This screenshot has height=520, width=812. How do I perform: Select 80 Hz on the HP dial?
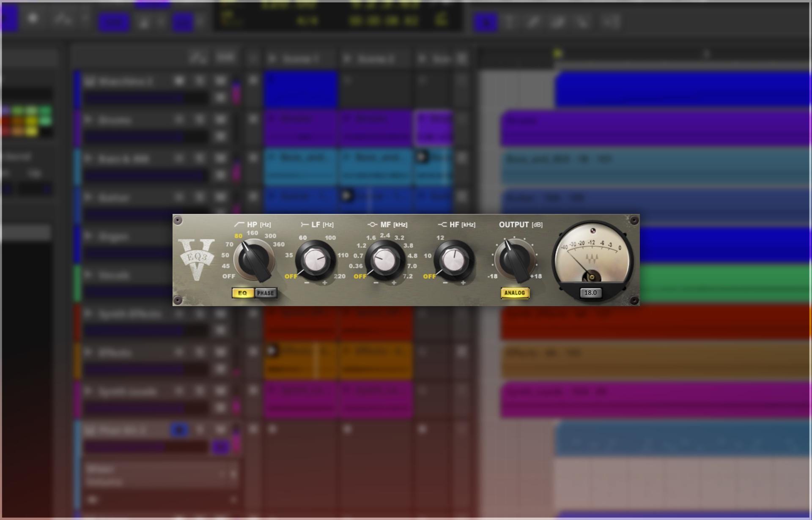click(x=239, y=236)
